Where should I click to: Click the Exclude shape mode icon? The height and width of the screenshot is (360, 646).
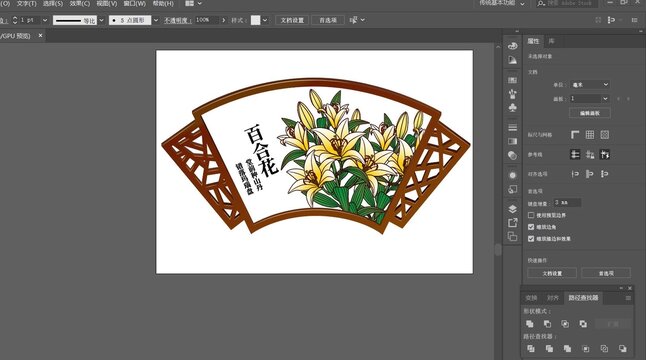coord(583,324)
